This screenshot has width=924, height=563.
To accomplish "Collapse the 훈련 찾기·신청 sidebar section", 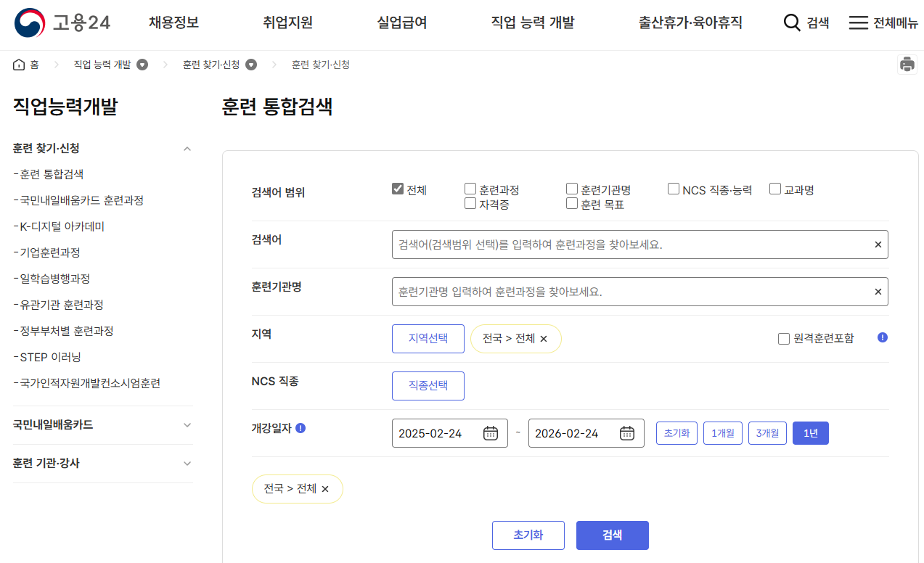I will [187, 149].
